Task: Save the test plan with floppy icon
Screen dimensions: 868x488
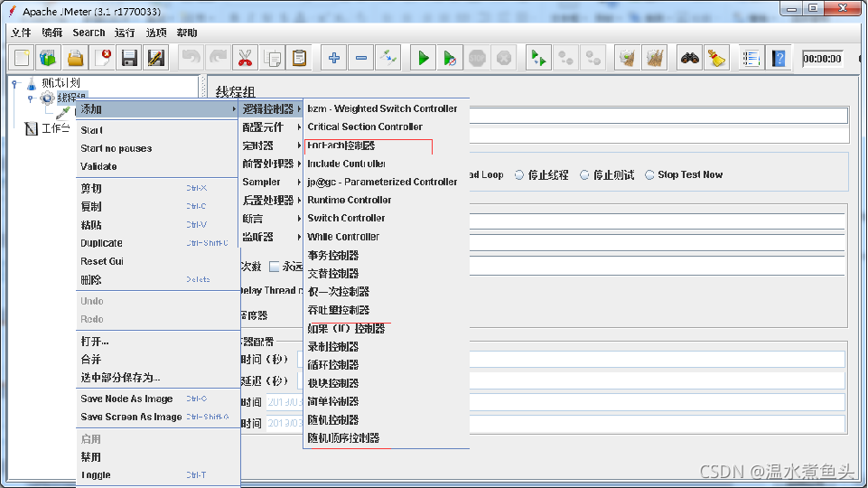Action: click(x=129, y=58)
